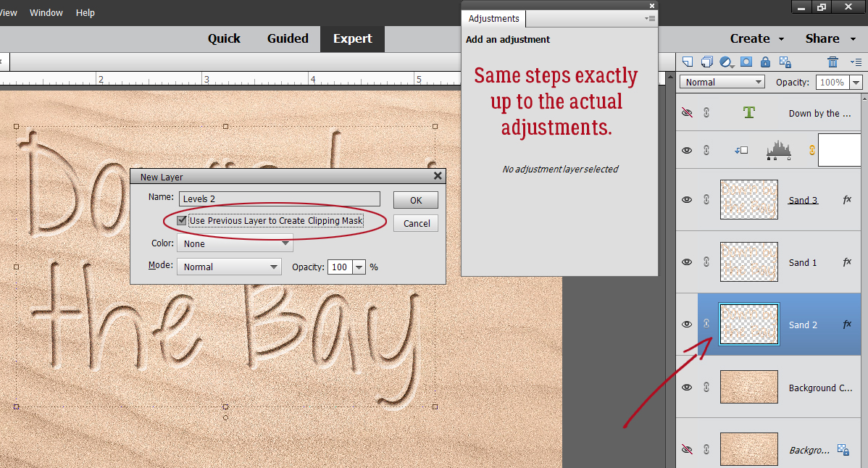The height and width of the screenshot is (468, 868).
Task: Open the Color dropdown in New Layer
Action: pos(235,243)
